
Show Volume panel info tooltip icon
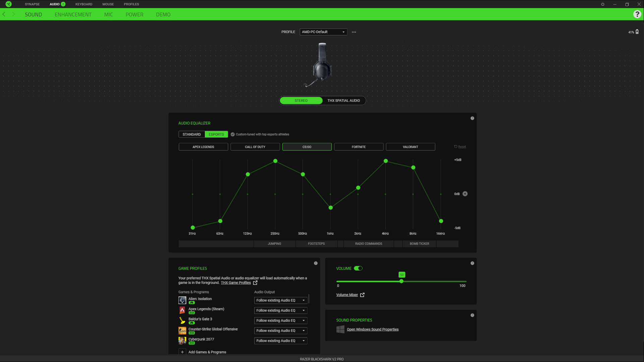[472, 263]
